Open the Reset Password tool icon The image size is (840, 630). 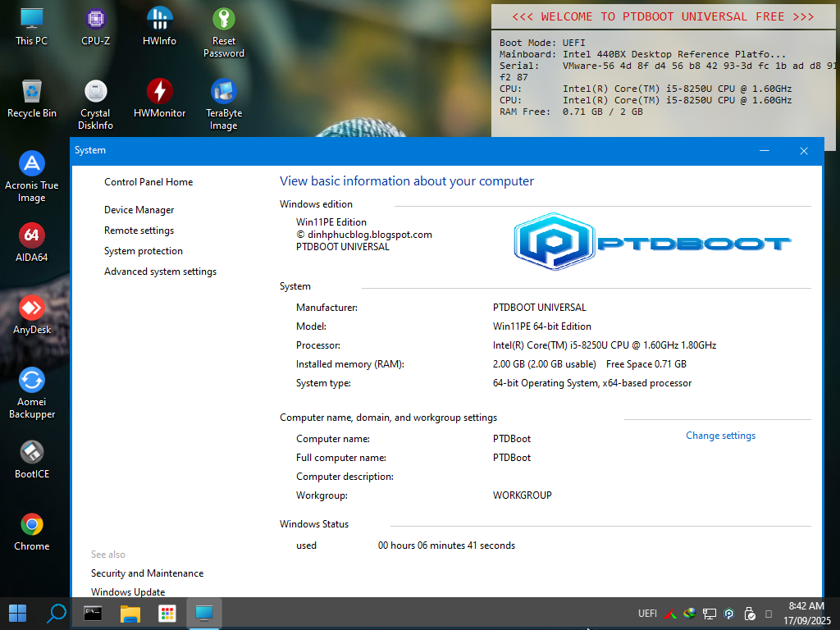(223, 20)
